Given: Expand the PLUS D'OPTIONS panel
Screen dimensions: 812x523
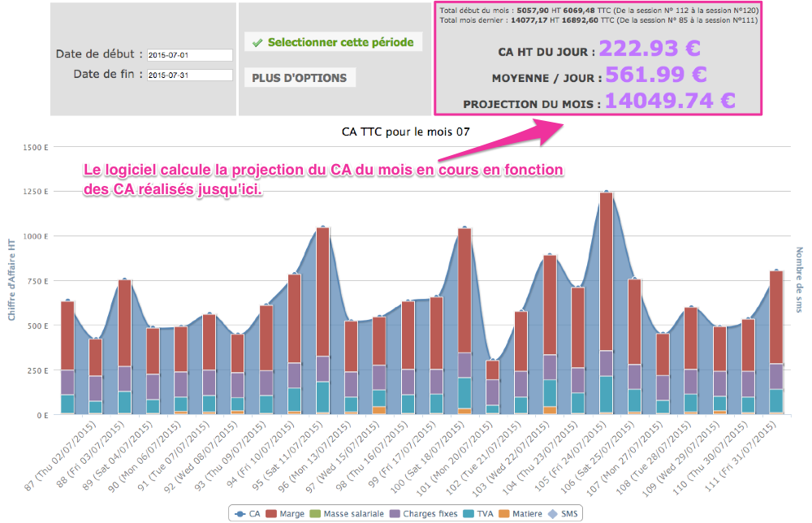Looking at the screenshot, I should click(x=299, y=78).
